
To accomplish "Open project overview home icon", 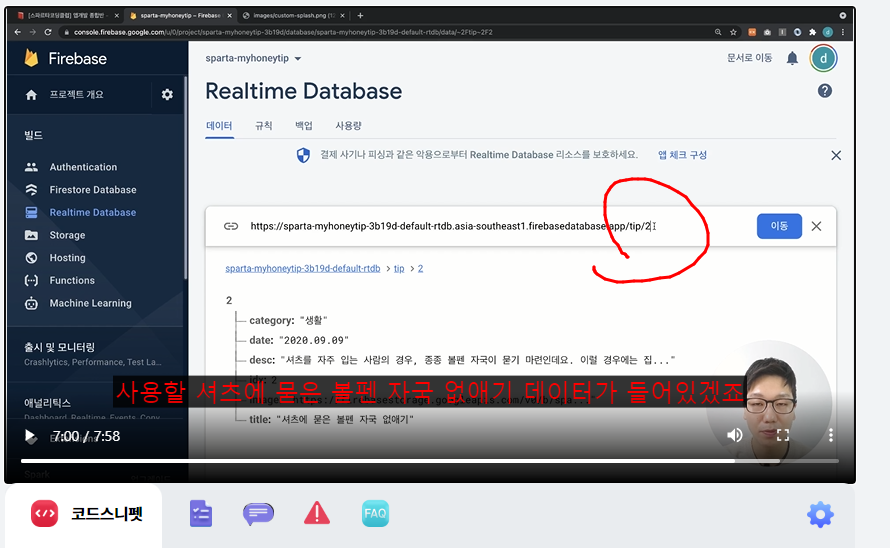I will (x=31, y=95).
